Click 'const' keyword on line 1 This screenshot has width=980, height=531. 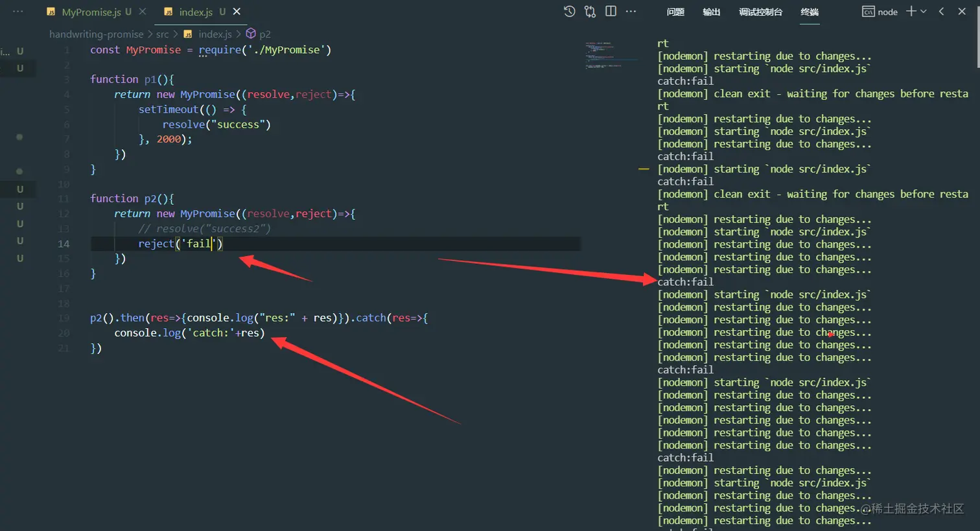pyautogui.click(x=105, y=50)
